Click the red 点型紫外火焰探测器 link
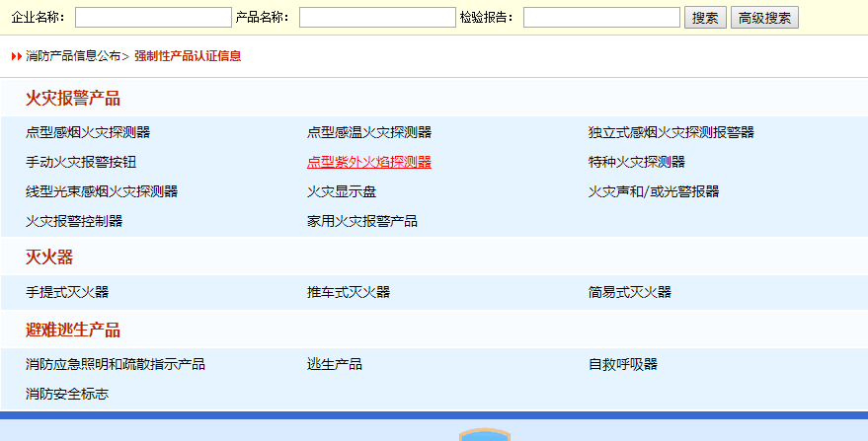The height and width of the screenshot is (441, 868). coord(368,162)
